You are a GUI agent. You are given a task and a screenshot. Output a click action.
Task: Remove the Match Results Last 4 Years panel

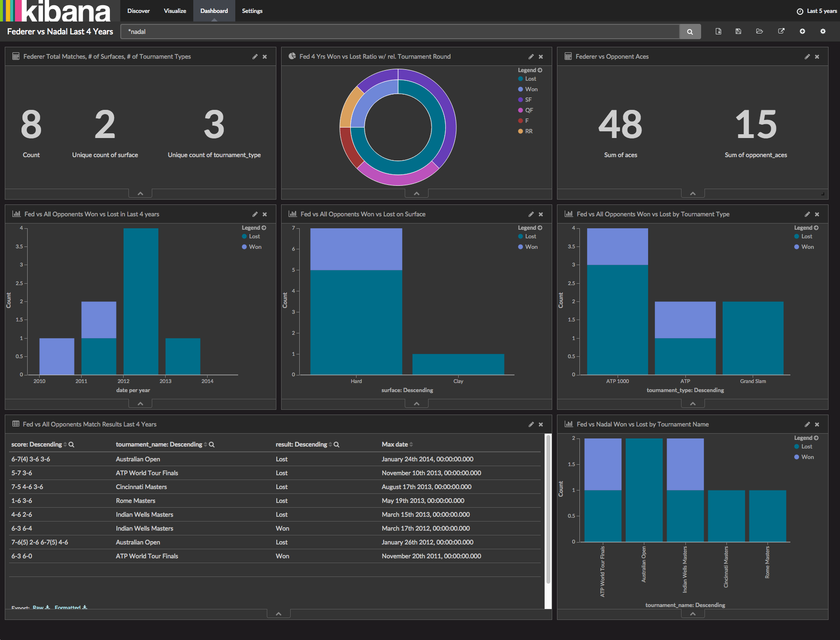point(541,424)
